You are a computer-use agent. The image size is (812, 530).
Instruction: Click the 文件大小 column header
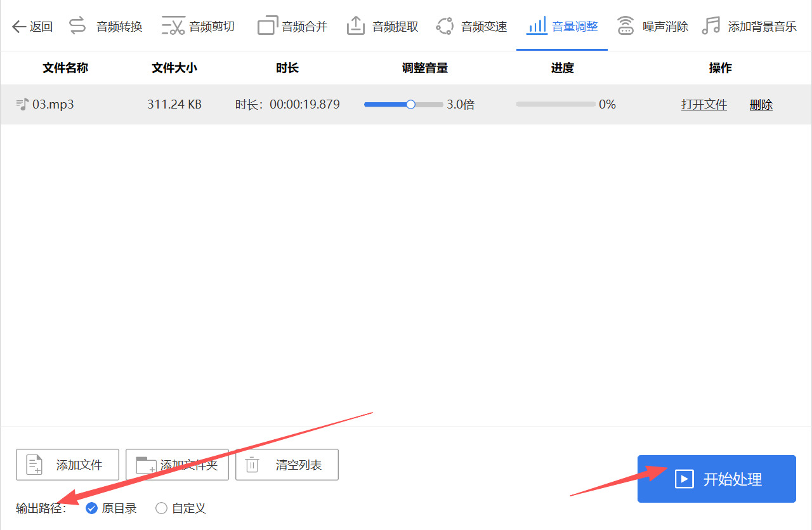pos(174,68)
